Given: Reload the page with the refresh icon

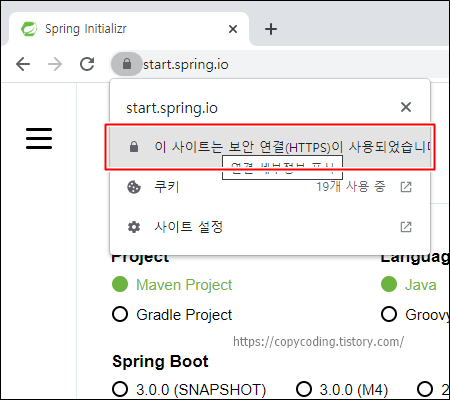Looking at the screenshot, I should [x=87, y=64].
